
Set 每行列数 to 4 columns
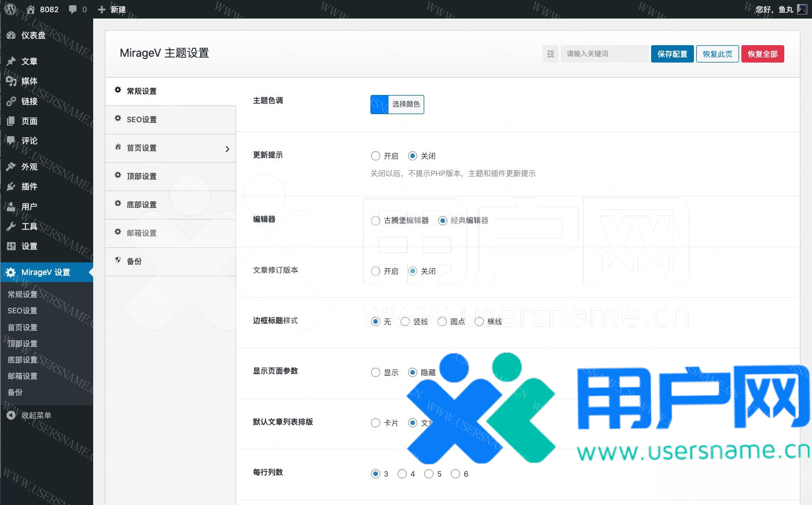point(402,474)
